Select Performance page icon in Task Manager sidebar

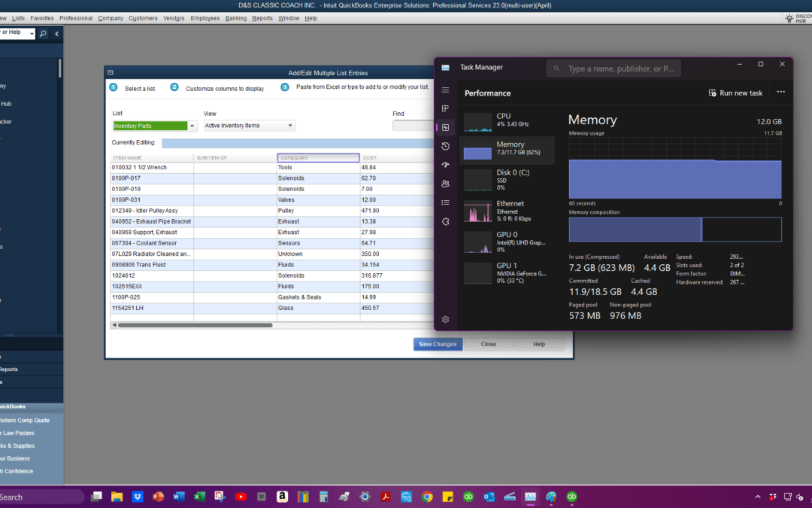coord(445,127)
